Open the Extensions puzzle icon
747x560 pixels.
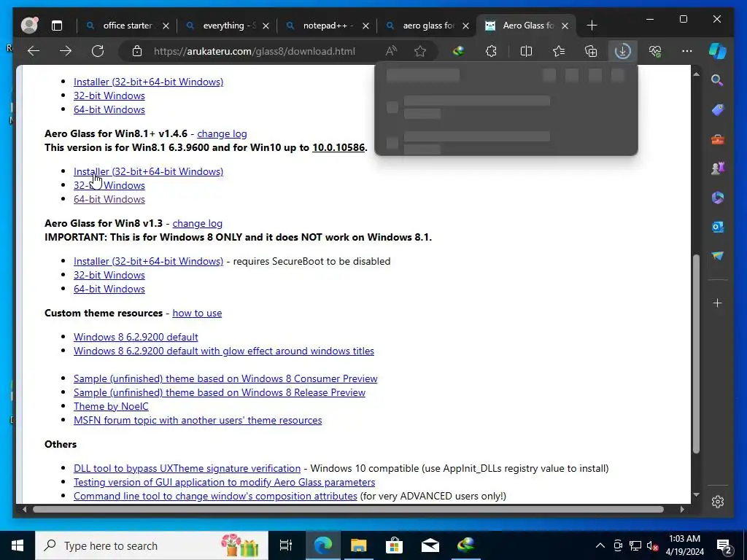[491, 51]
